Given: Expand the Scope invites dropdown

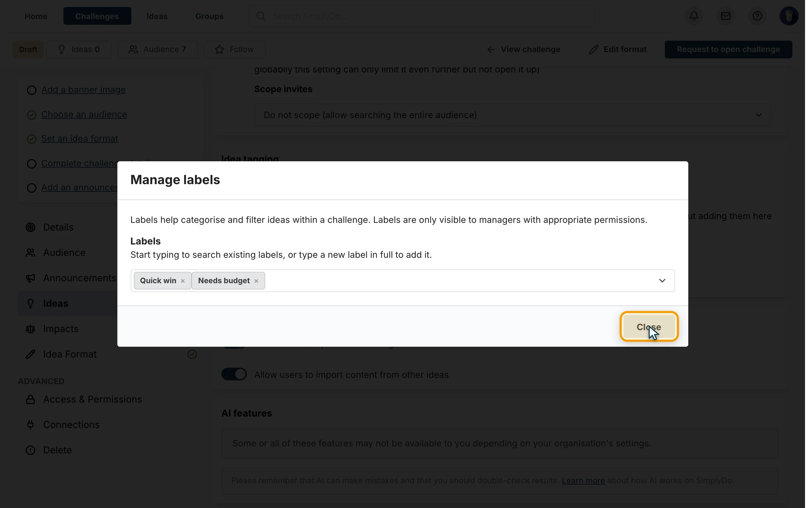Looking at the screenshot, I should [x=512, y=115].
